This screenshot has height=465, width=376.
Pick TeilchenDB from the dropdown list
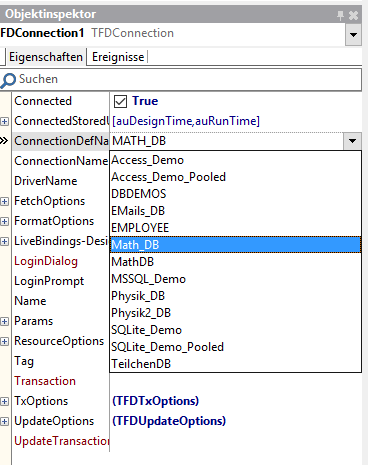pos(235,364)
